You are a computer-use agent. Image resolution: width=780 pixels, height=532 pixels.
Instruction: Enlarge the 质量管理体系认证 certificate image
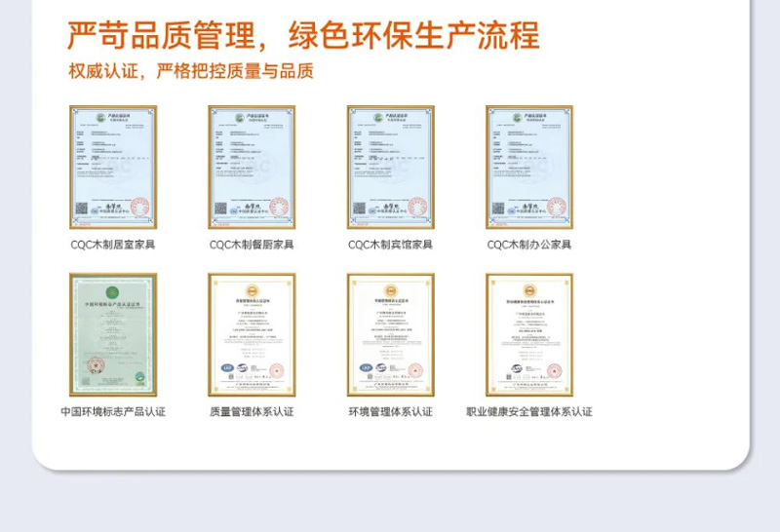(252, 334)
